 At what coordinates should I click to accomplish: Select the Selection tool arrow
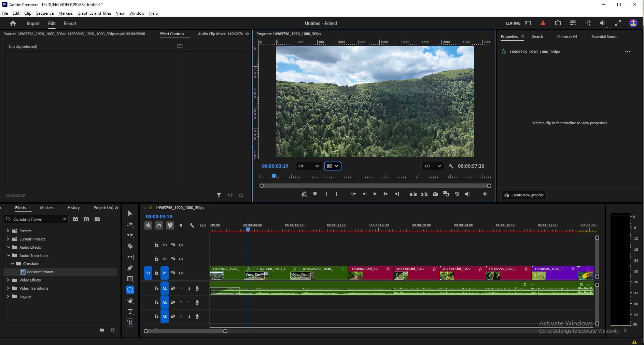pyautogui.click(x=130, y=213)
